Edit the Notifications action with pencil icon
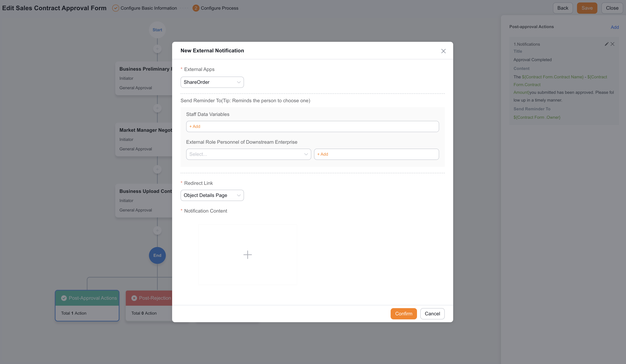Viewport: 626px width, 364px height. tap(606, 44)
